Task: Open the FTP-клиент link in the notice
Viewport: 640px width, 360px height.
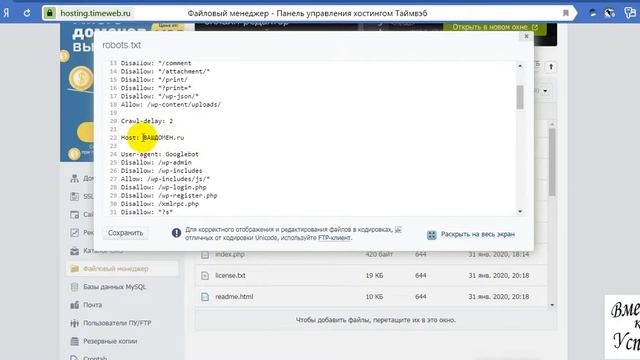Action: (x=334, y=238)
